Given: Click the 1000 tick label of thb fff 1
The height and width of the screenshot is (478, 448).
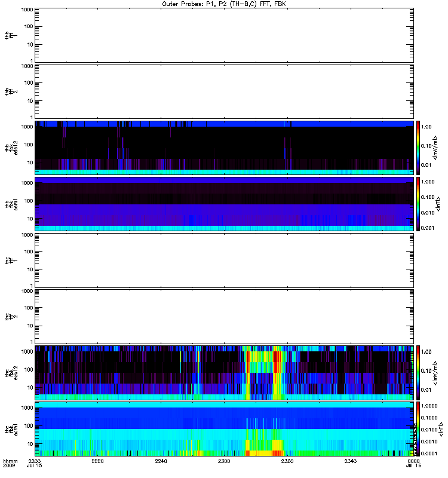Looking at the screenshot, I should coord(27,10).
